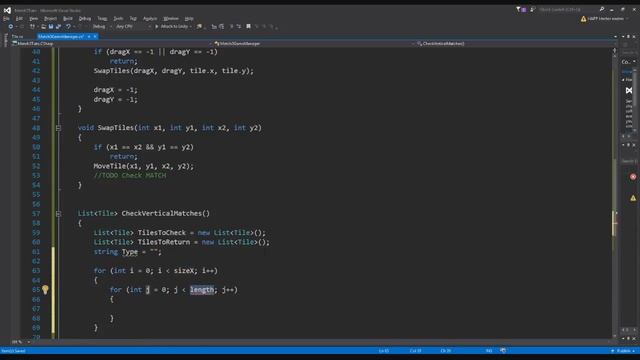
Task: Open the Build menu
Action: pyautogui.click(x=68, y=19)
